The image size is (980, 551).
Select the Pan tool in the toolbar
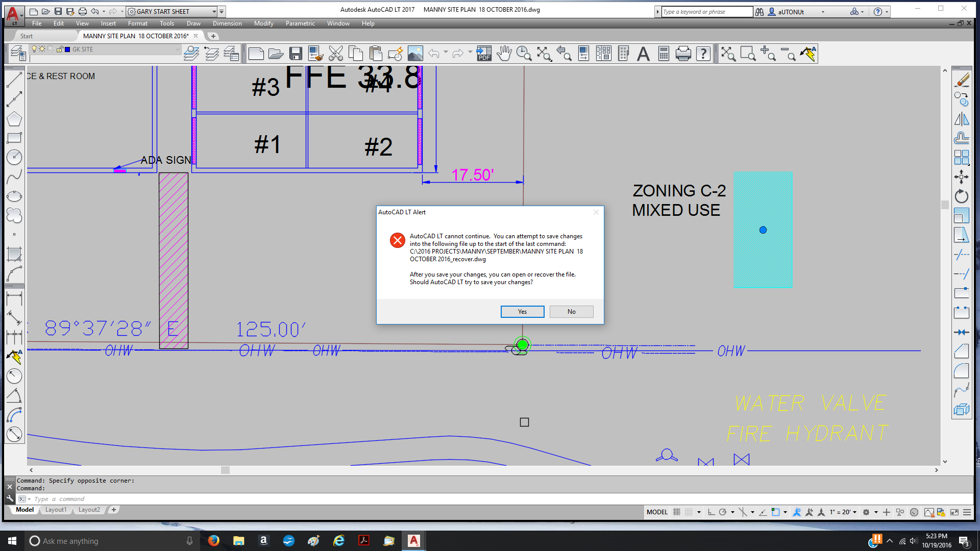click(x=504, y=53)
